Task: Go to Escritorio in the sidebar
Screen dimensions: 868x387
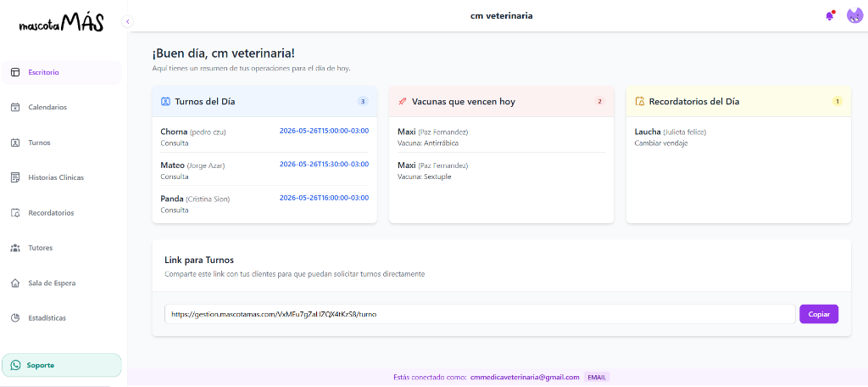Action: coord(61,72)
